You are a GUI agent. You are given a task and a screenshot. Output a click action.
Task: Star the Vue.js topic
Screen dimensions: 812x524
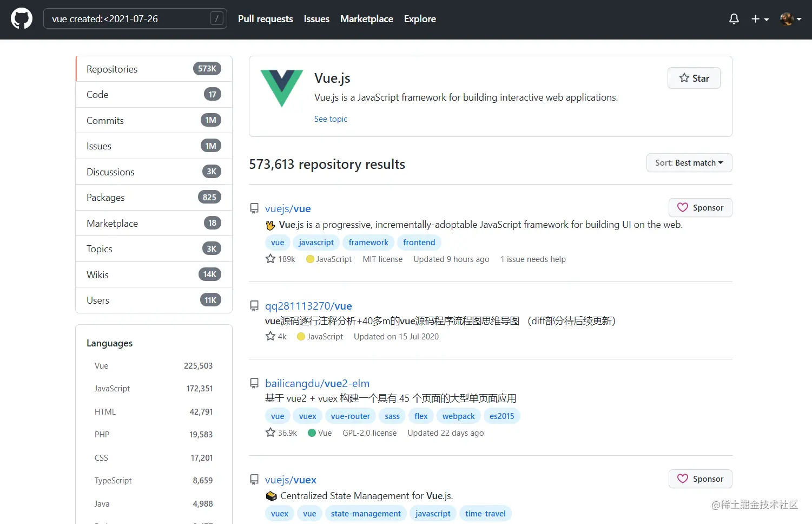pyautogui.click(x=694, y=78)
